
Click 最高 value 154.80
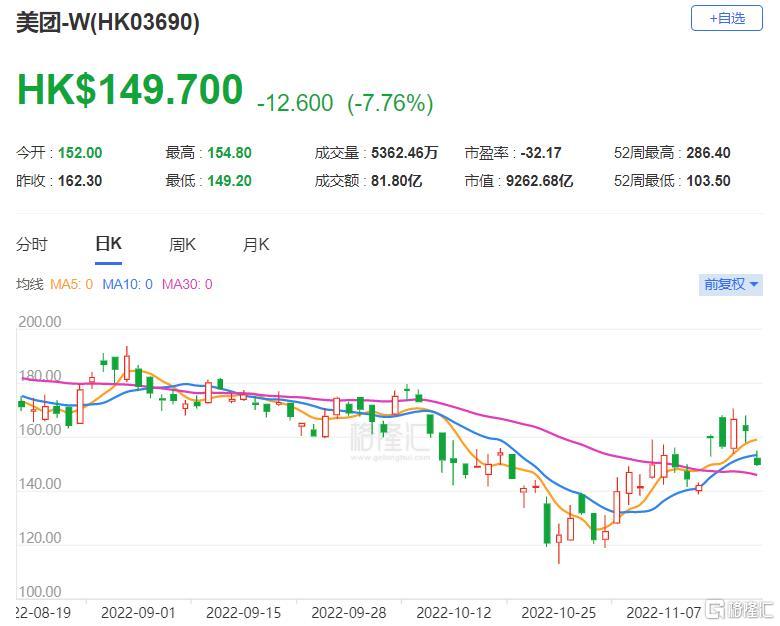coord(229,153)
